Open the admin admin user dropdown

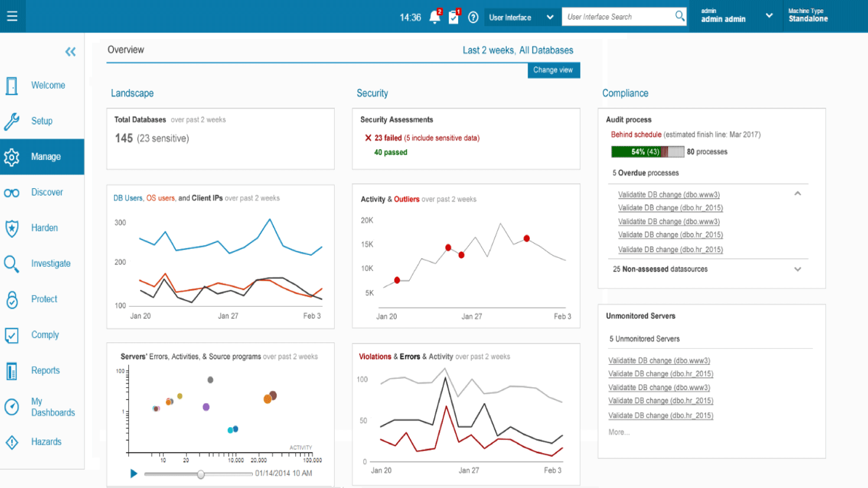pyautogui.click(x=735, y=17)
